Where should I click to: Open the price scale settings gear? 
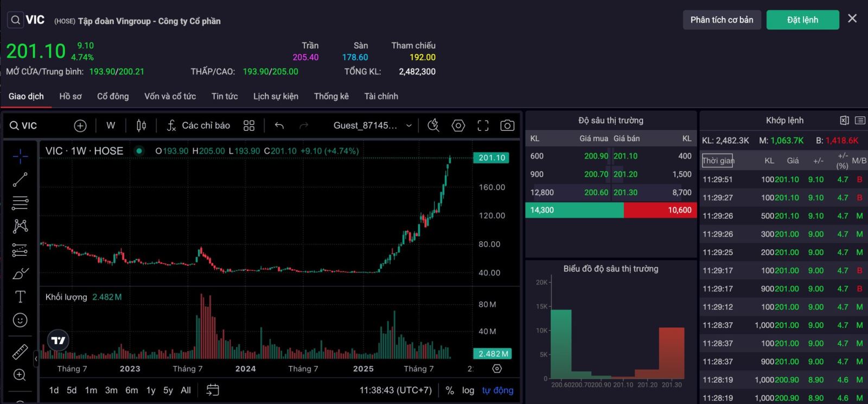tap(497, 369)
